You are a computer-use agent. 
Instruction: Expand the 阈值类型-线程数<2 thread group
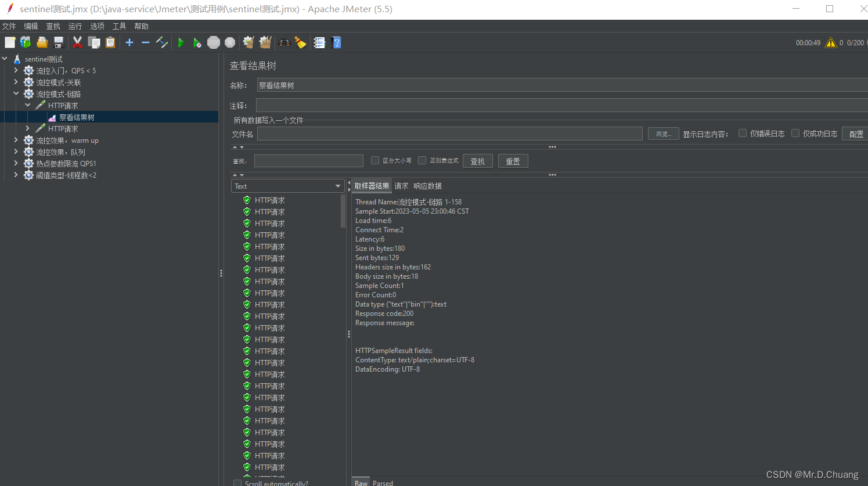[x=16, y=175]
